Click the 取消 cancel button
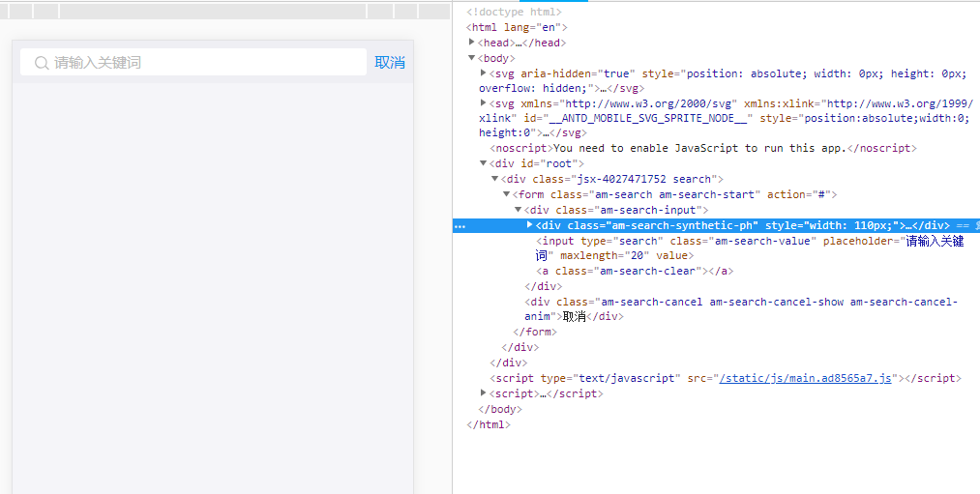The width and height of the screenshot is (980, 494). pos(390,63)
